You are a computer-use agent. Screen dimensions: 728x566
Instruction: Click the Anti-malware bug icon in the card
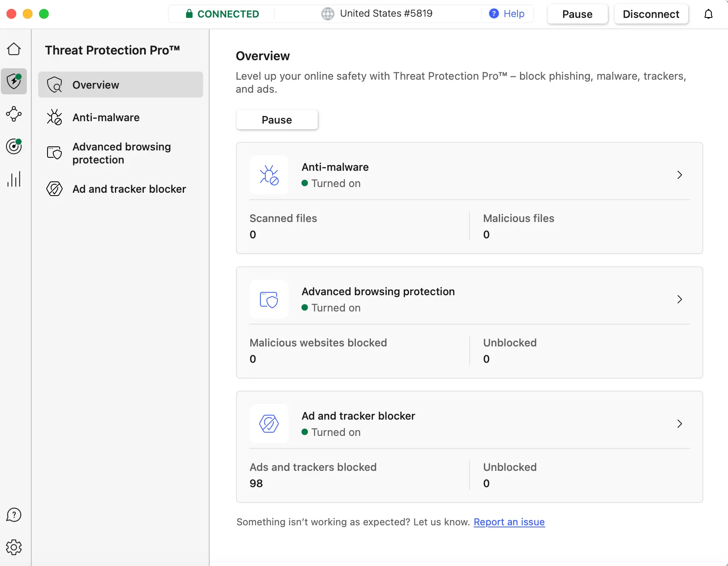[x=269, y=175]
